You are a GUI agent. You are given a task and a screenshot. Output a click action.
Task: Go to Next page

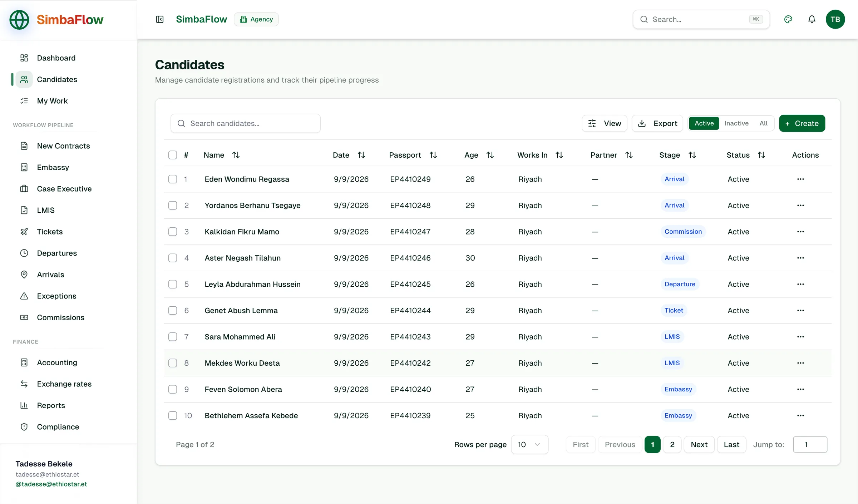click(699, 444)
